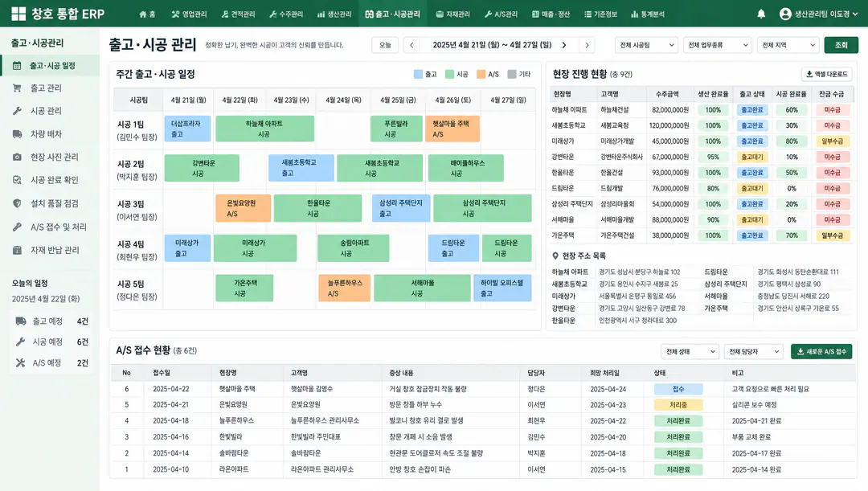The height and width of the screenshot is (491, 868).
Task: Select 출고 관리 in the sidebar
Action: coord(50,88)
